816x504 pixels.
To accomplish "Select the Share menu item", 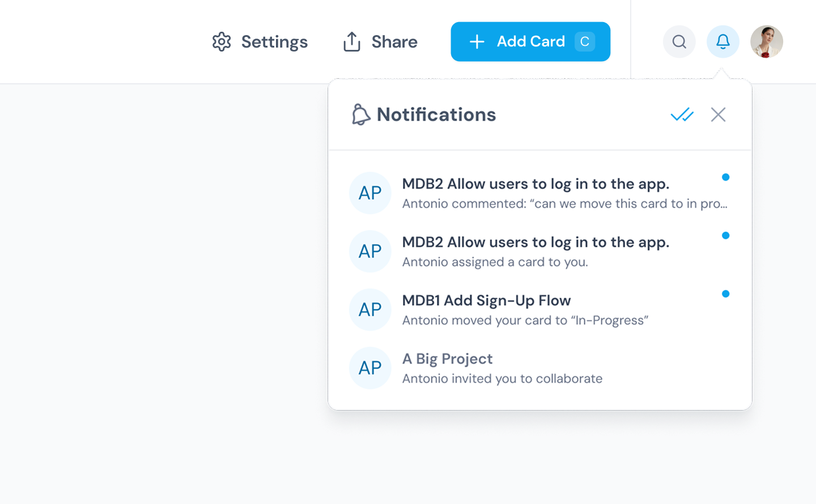I will [394, 41].
